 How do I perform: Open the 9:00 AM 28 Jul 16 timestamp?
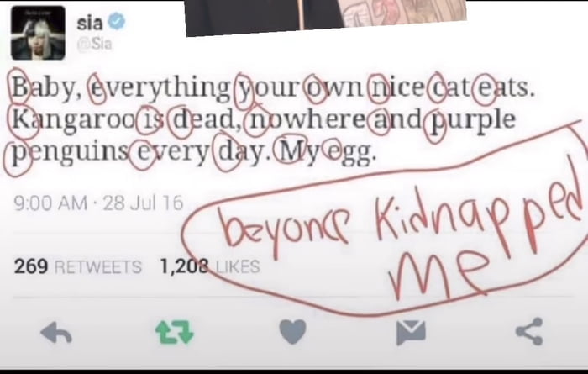(98, 203)
